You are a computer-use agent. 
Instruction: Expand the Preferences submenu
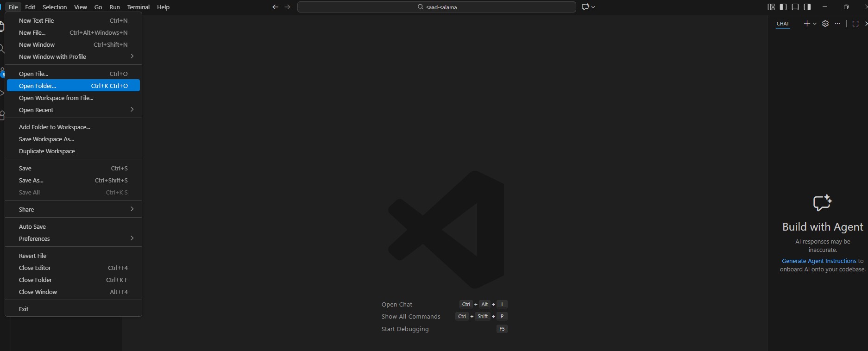[73, 238]
